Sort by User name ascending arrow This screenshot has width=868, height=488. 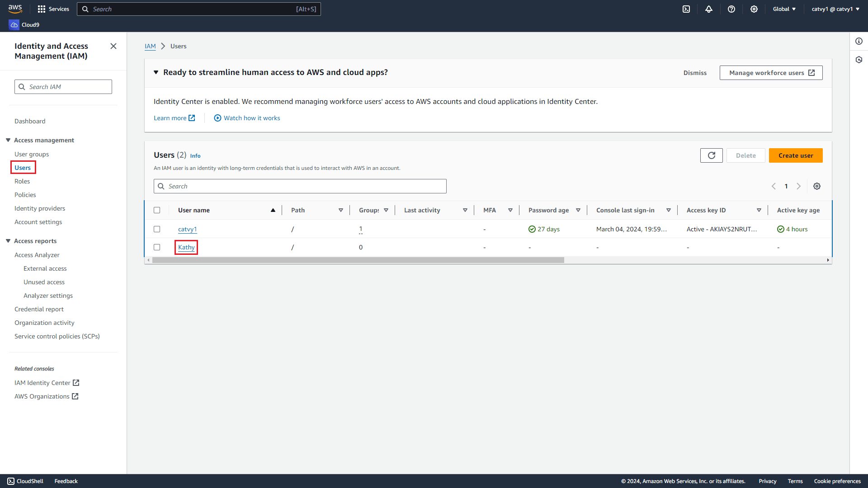(x=273, y=210)
